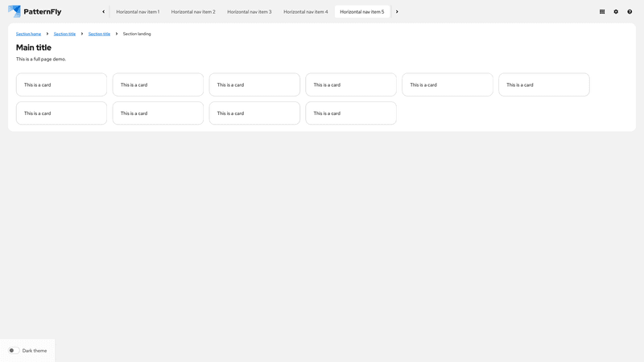Select the first card in top row
Screen dimensions: 644x362
pyautogui.click(x=61, y=84)
